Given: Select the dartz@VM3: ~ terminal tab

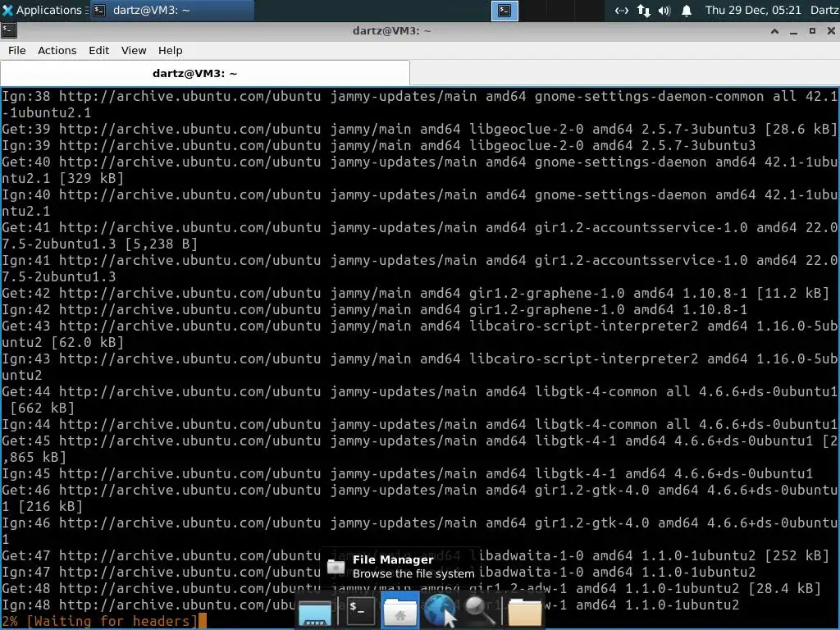Looking at the screenshot, I should pyautogui.click(x=205, y=73).
